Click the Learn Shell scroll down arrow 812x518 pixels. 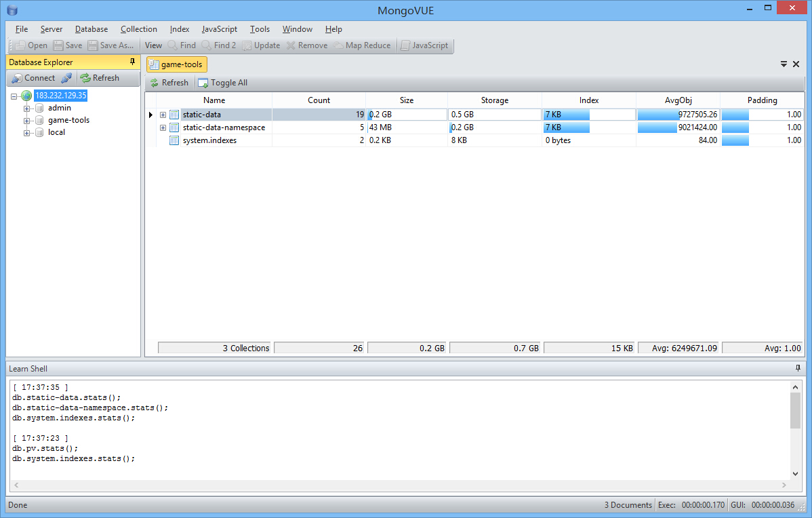coord(796,473)
